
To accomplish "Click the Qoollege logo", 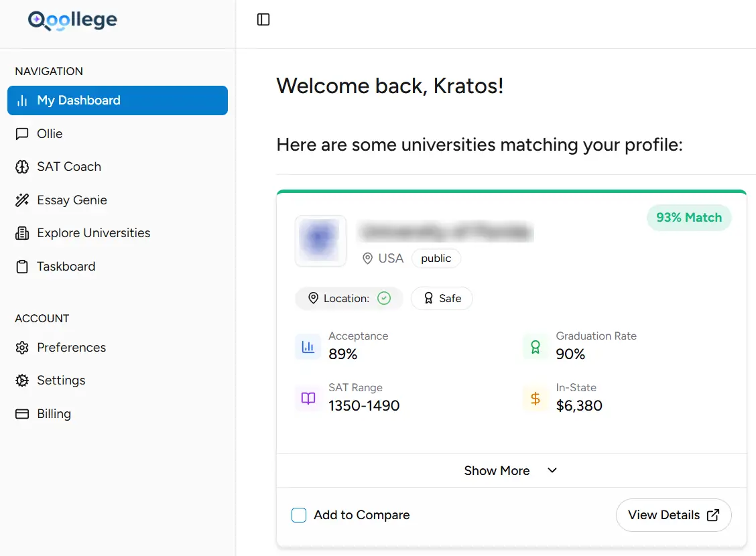I will 72,21.
